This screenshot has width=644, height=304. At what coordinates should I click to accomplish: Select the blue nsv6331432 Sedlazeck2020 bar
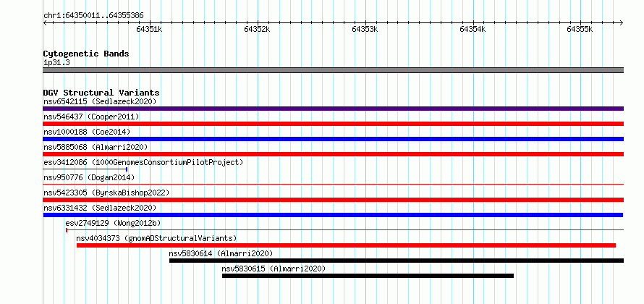pyautogui.click(x=333, y=215)
